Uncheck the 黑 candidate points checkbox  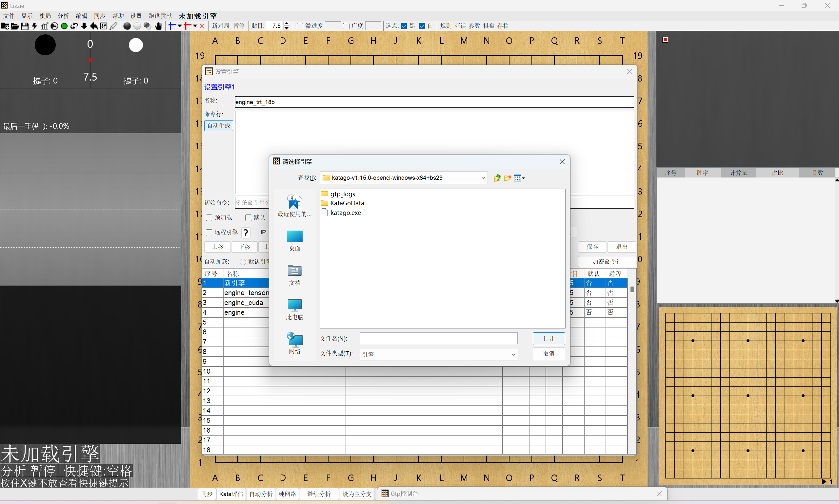[404, 26]
